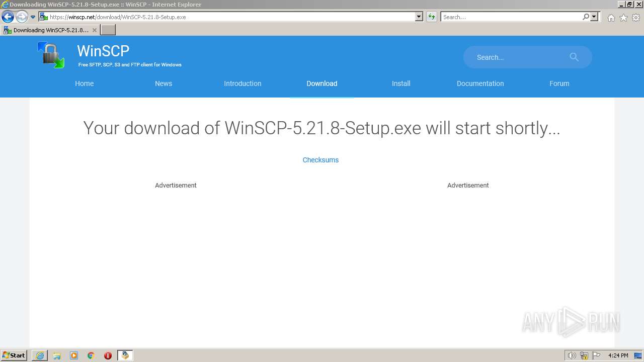Viewport: 644px width, 362px height.
Task: Click the Windows Start button
Action: pyautogui.click(x=14, y=355)
